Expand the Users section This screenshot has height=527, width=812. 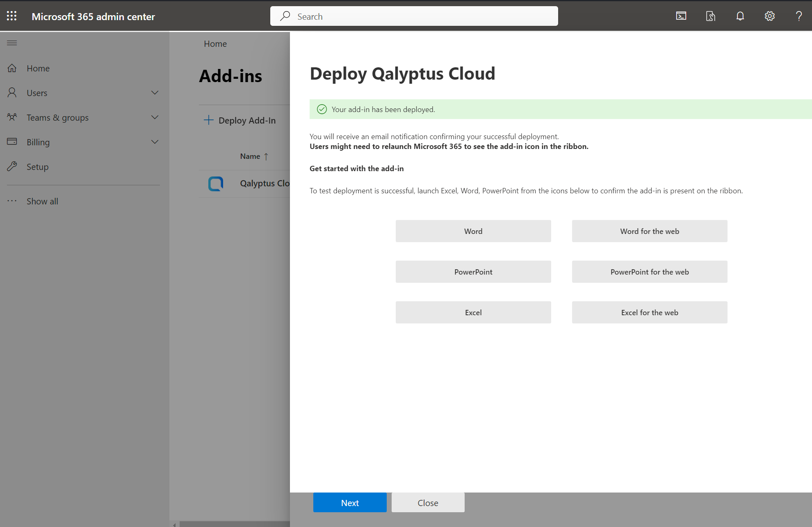(x=155, y=93)
